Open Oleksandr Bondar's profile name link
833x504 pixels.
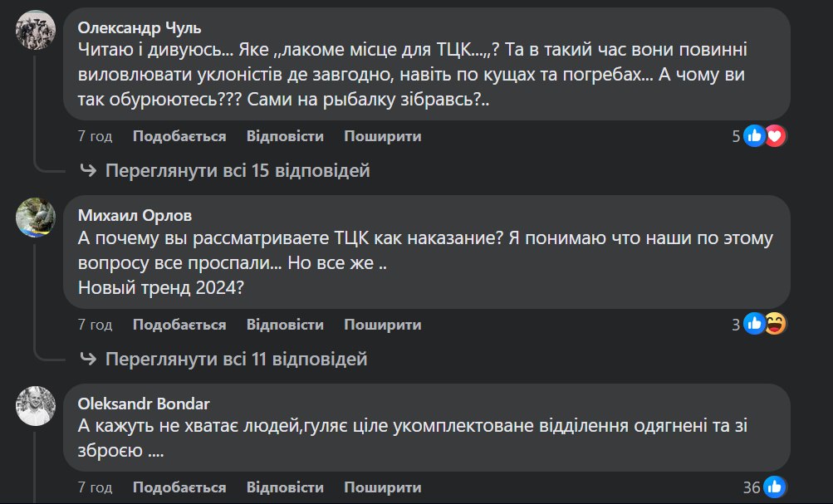tap(144, 404)
